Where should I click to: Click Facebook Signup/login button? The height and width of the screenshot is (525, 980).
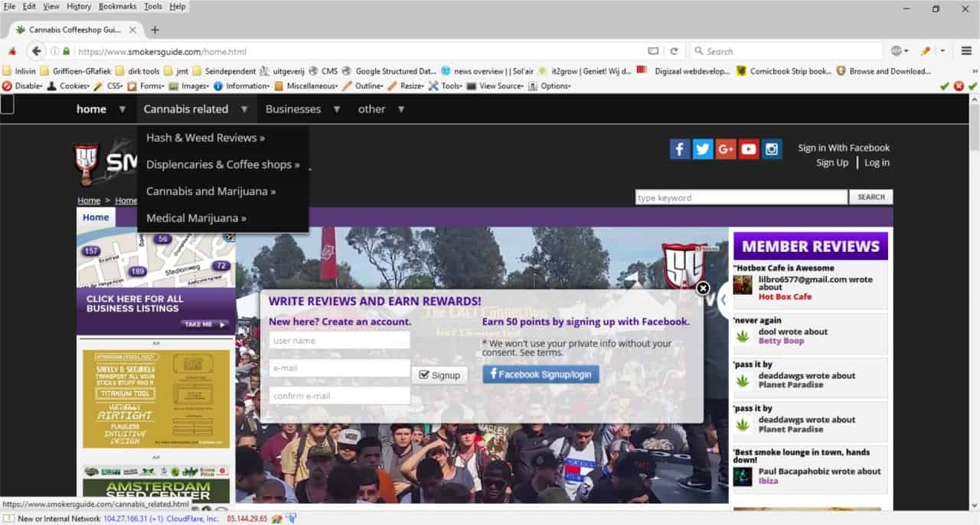pos(541,374)
